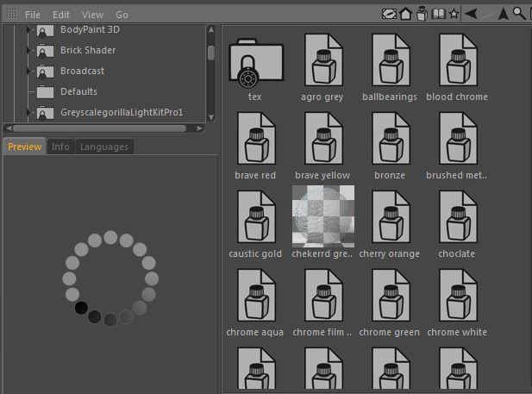Screen dimensions: 532x394
Task: Select the cherry orange material
Action: [x=391, y=216]
